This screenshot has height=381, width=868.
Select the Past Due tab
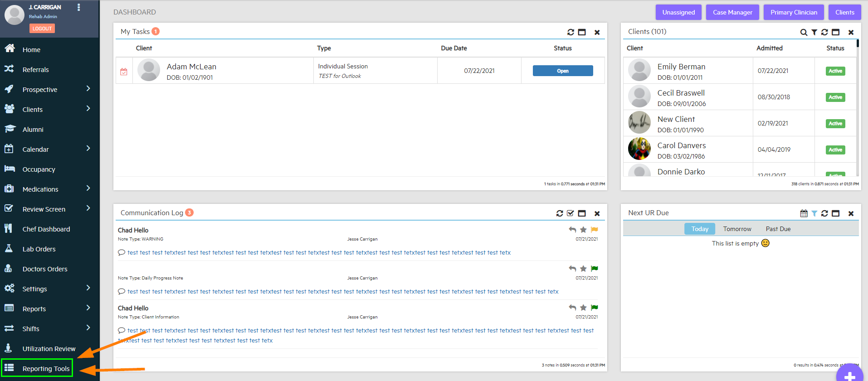click(x=778, y=229)
